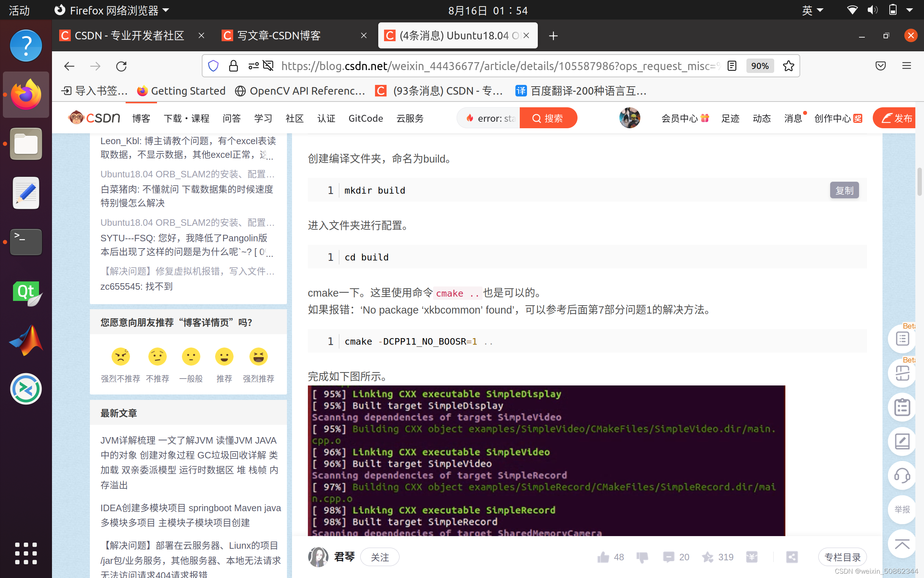Click the 发布 publish button
Image resolution: width=924 pixels, height=578 pixels.
[894, 118]
